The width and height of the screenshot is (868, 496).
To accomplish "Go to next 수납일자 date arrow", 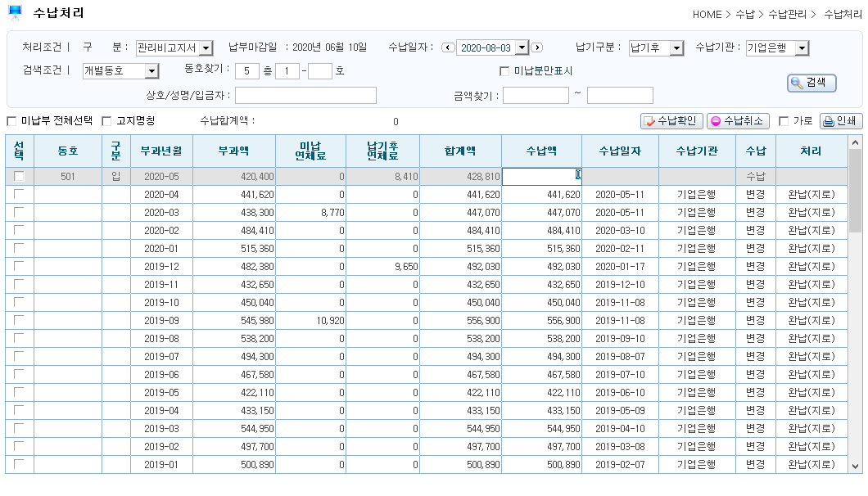I will (x=536, y=47).
